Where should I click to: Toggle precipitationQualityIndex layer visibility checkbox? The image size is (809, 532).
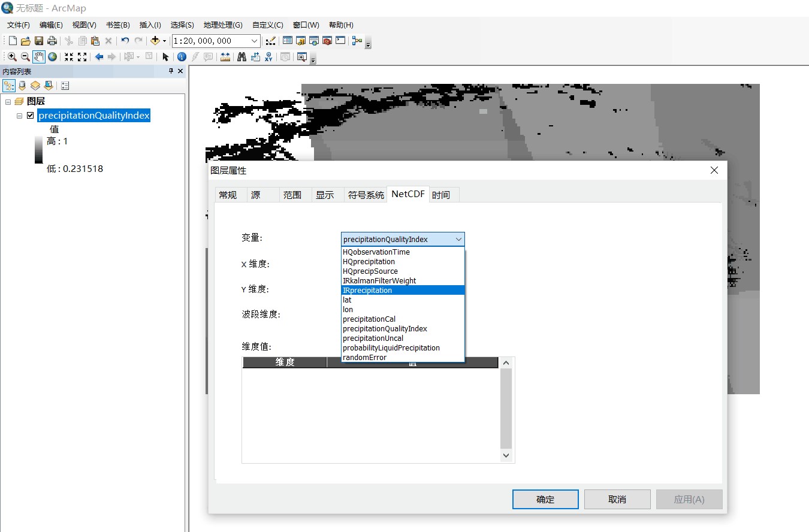(31, 116)
